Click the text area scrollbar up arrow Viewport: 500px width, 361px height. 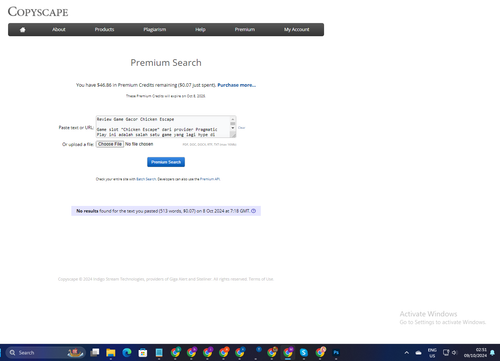point(233,119)
